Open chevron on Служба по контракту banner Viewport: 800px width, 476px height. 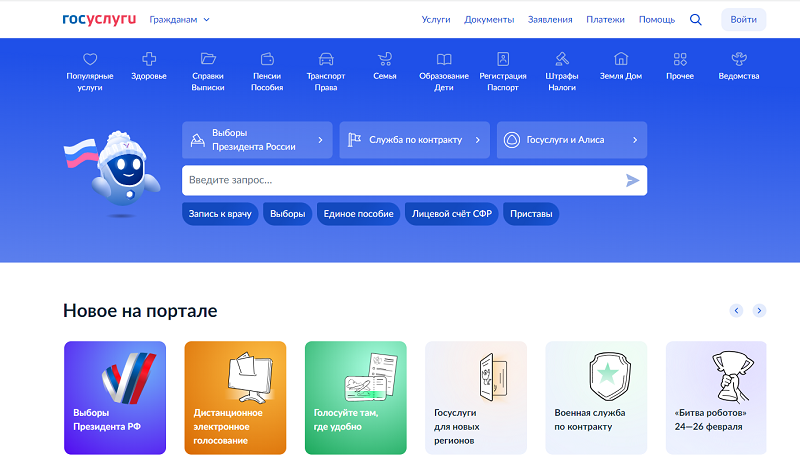click(x=478, y=140)
